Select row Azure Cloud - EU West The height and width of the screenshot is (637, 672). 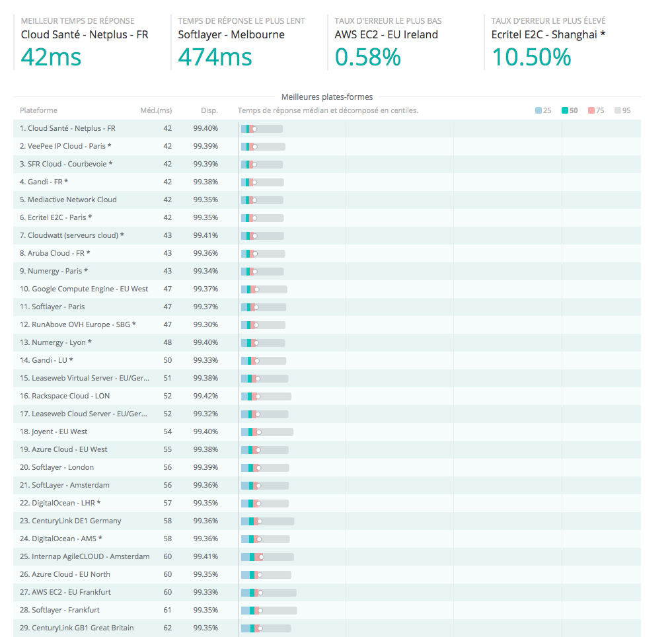(x=327, y=450)
